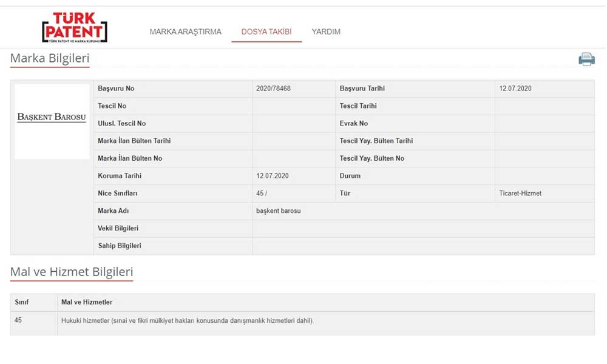Viewport: 607px width, 364px height.
Task: Click the Ticaret-Hizmet type value
Action: [x=520, y=194]
